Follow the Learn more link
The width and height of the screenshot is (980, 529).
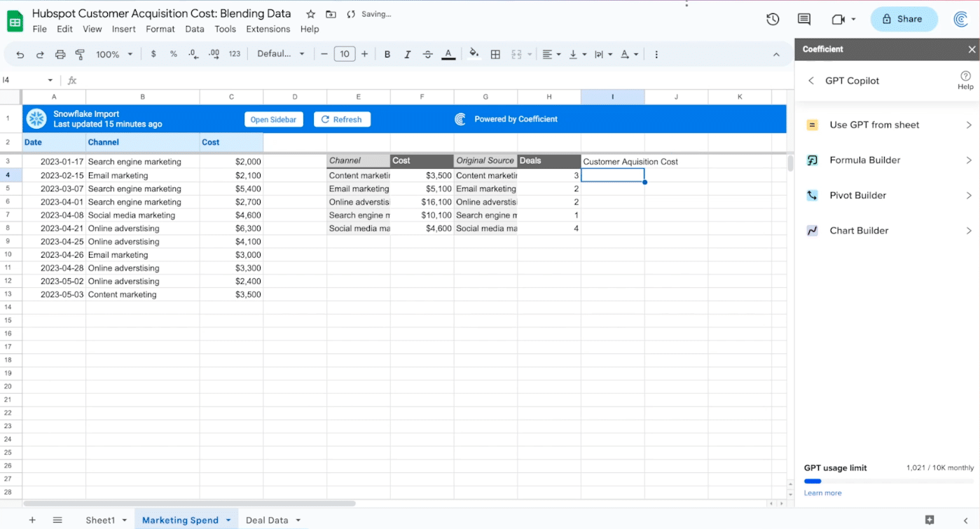pyautogui.click(x=822, y=493)
